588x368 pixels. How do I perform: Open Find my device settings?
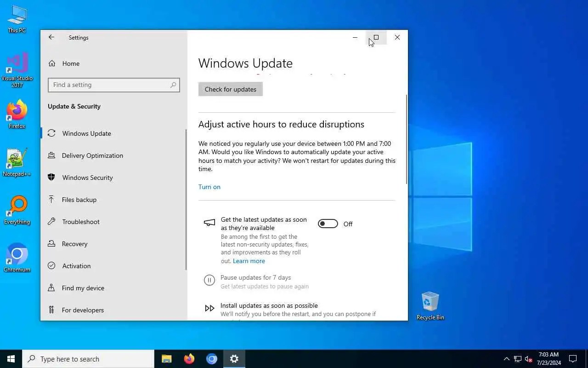pyautogui.click(x=114, y=288)
